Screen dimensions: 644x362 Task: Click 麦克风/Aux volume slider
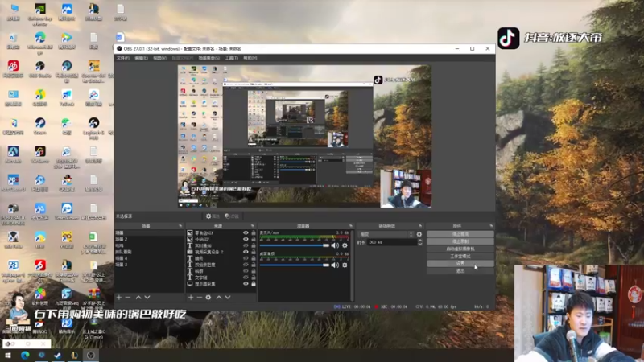pyautogui.click(x=294, y=245)
